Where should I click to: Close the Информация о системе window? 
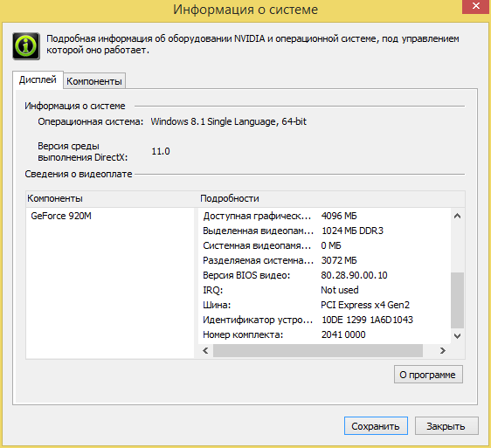(x=476, y=6)
